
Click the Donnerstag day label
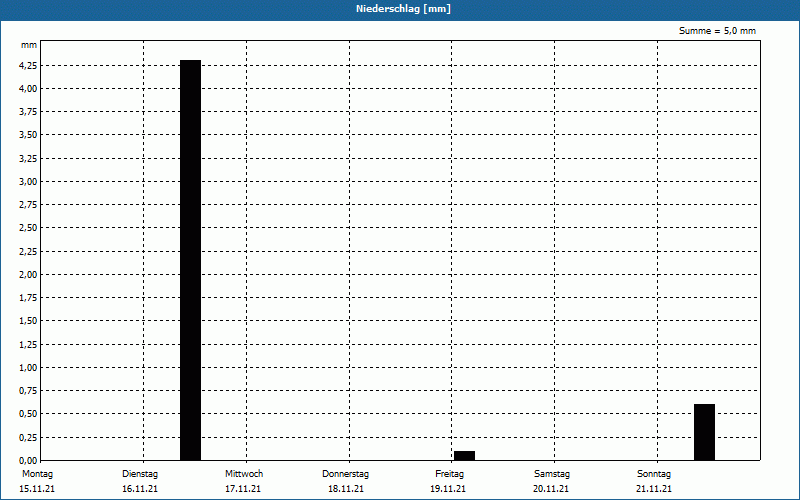(x=345, y=474)
